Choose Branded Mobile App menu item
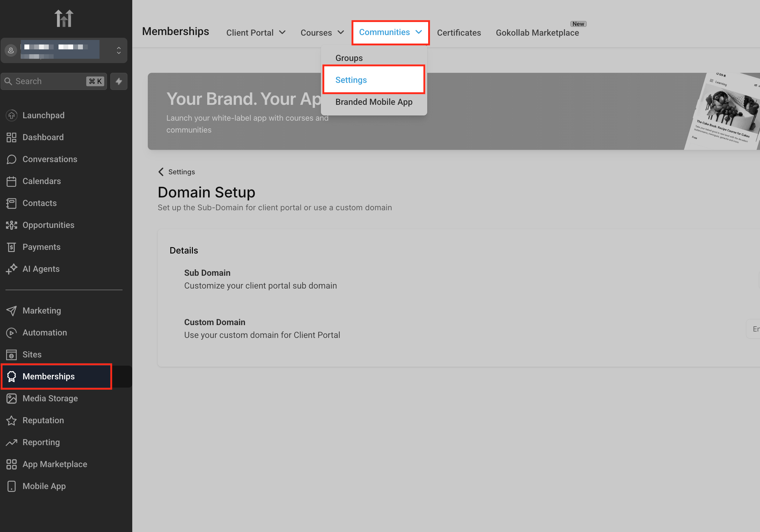Screen dimensions: 760x532 (373, 102)
